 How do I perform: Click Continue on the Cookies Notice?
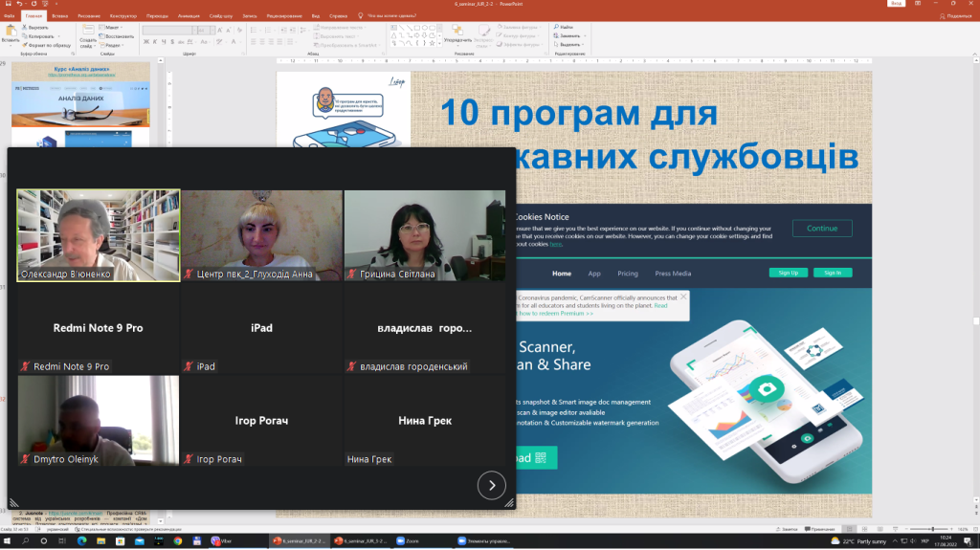pos(821,229)
